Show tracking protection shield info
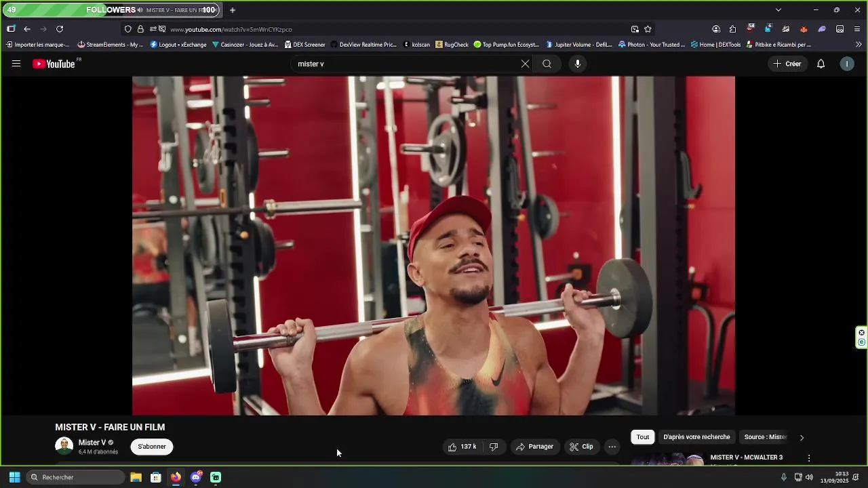Screen dimensions: 868x488 pyautogui.click(x=127, y=29)
